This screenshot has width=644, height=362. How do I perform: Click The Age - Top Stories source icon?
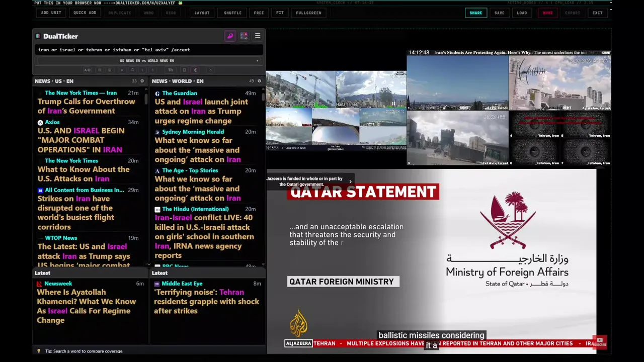(157, 171)
